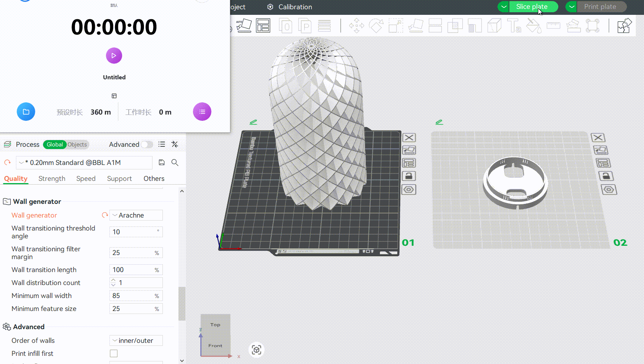This screenshot has width=644, height=364.
Task: Save the current process preset
Action: coord(162,162)
